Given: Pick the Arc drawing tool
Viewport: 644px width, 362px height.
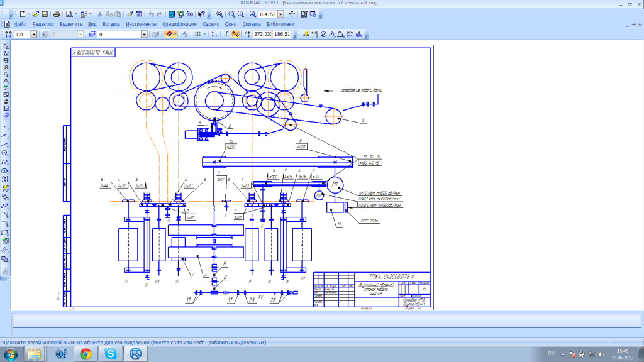Looking at the screenshot, I should (5, 162).
